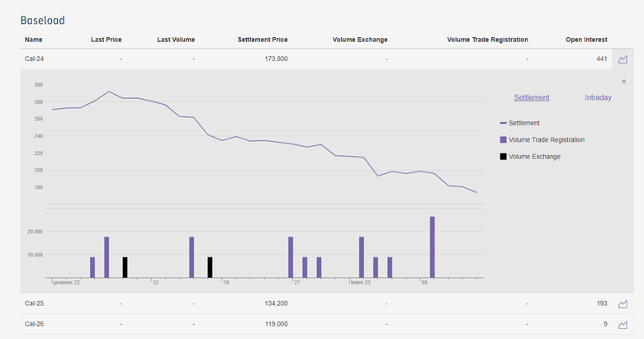Show the chart for the Cal-26 contract

coord(623,324)
